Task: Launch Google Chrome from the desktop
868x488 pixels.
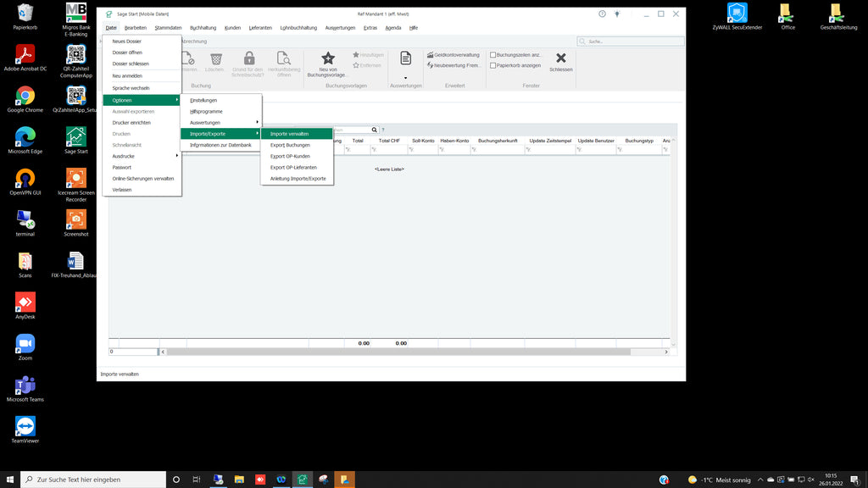Action: pyautogui.click(x=25, y=98)
